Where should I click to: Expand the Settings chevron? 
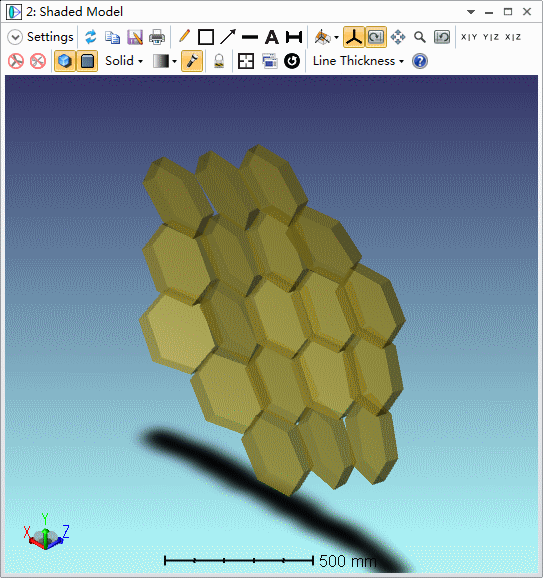pos(15,37)
